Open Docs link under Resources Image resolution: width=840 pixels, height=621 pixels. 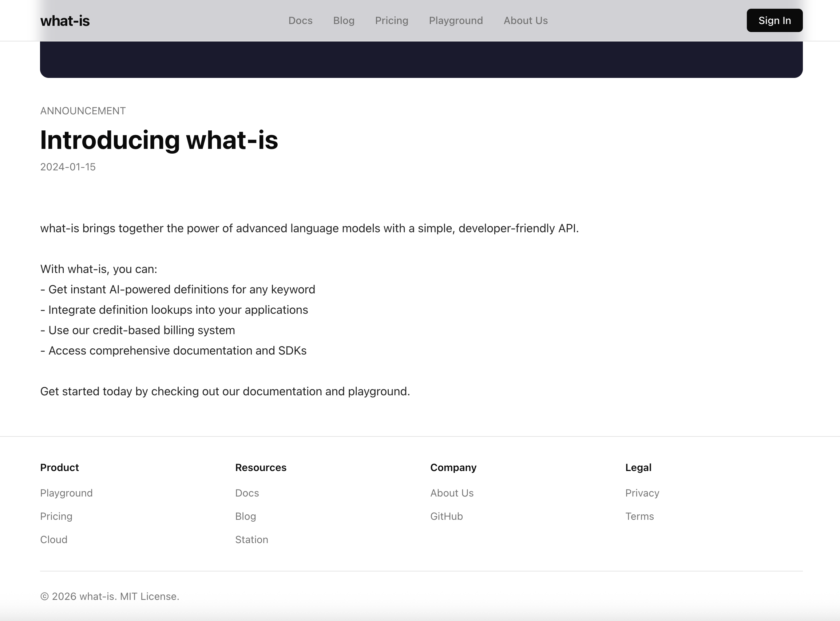(247, 493)
